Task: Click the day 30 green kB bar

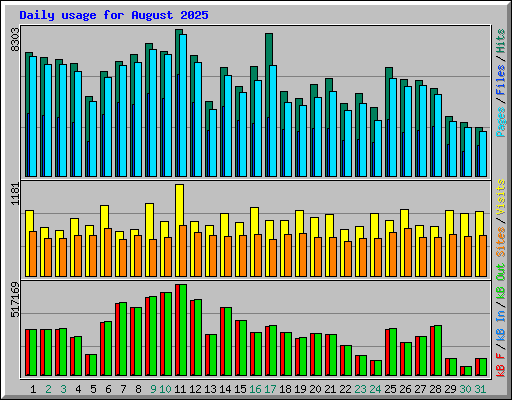Action: point(468,371)
